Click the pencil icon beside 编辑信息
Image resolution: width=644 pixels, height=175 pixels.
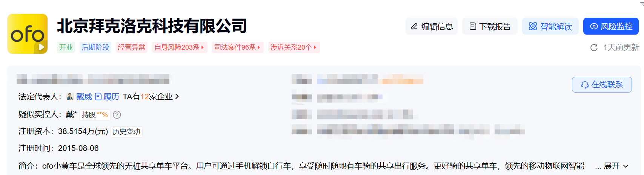(414, 26)
